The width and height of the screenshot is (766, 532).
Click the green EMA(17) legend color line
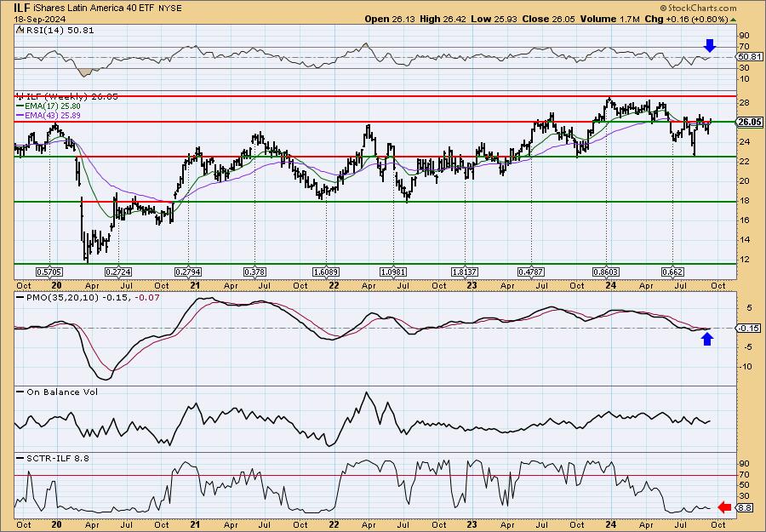pyautogui.click(x=20, y=106)
